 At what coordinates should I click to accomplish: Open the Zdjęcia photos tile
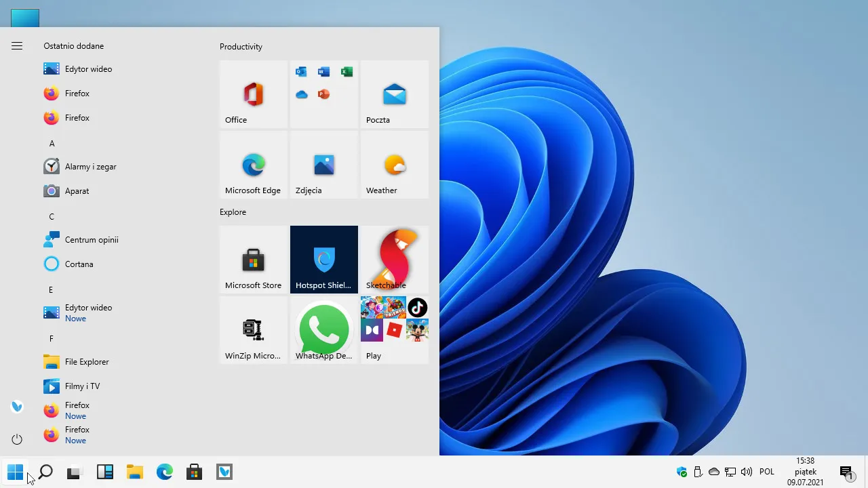click(x=324, y=165)
